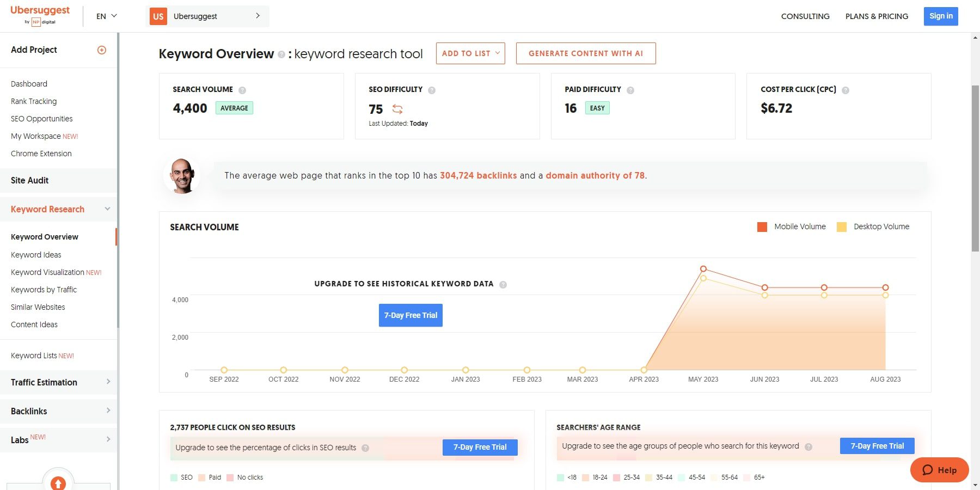Image resolution: width=980 pixels, height=490 pixels.
Task: Expand the Ubersuggest project selector
Action: pos(258,16)
